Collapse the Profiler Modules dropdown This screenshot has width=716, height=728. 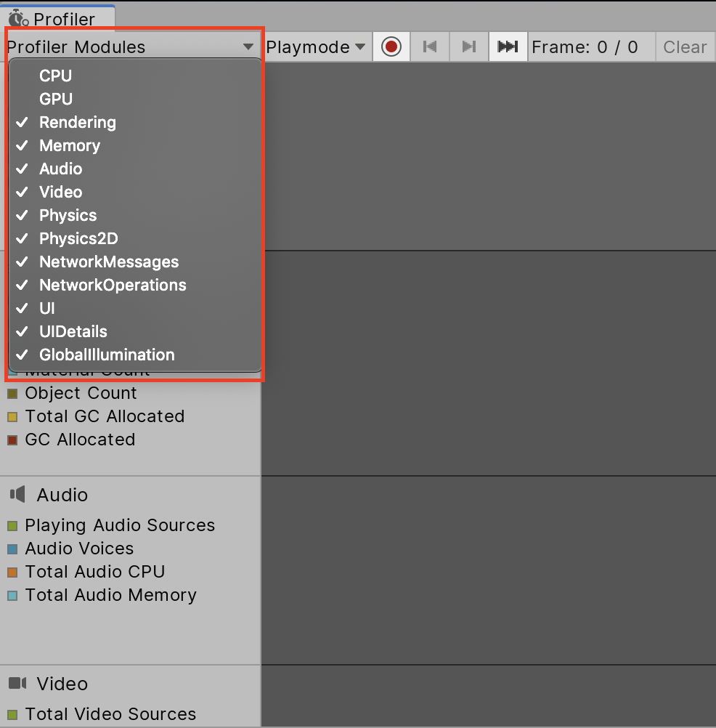click(x=131, y=47)
